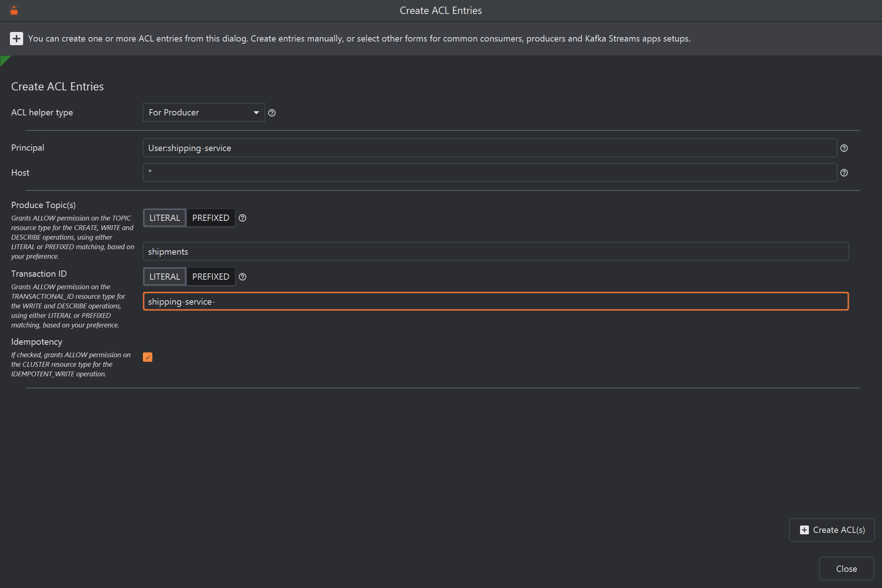This screenshot has width=882, height=588.
Task: Select PREFIXED matching for Produce Topic(s)
Action: coord(211,218)
